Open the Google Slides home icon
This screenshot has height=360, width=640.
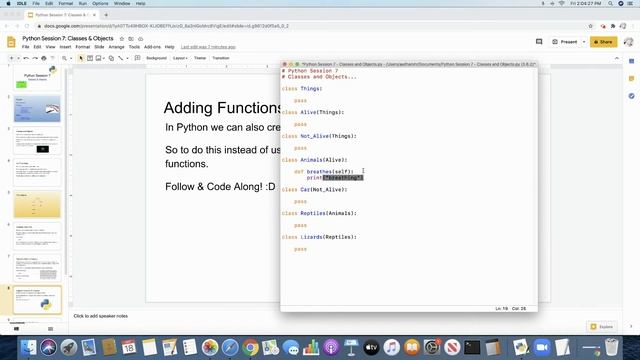click(11, 42)
